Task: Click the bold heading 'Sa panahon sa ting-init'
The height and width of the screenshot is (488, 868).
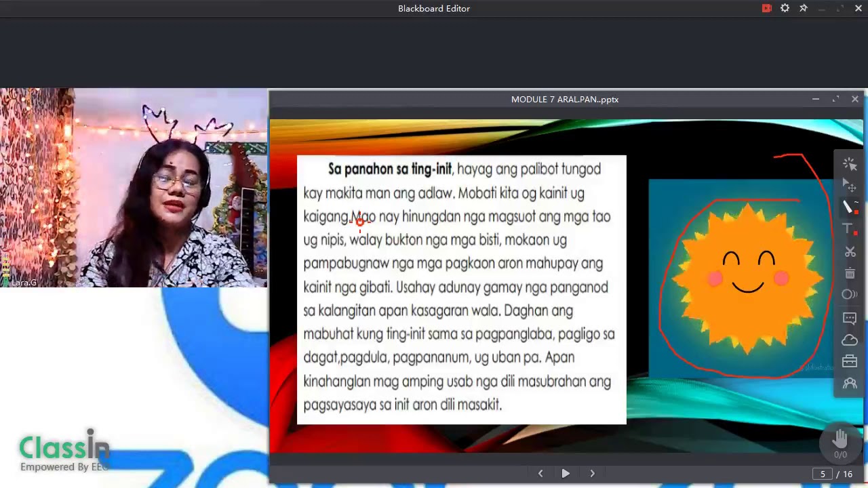Action: click(x=390, y=169)
